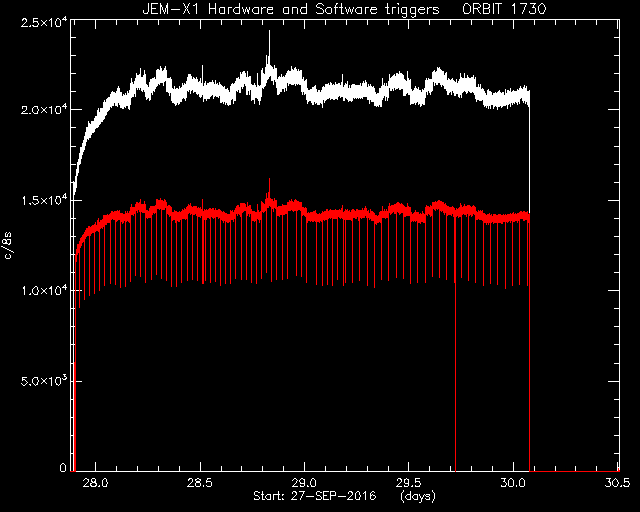Click the 2.0×10⁴ y-axis label
The width and height of the screenshot is (640, 512).
click(x=44, y=110)
